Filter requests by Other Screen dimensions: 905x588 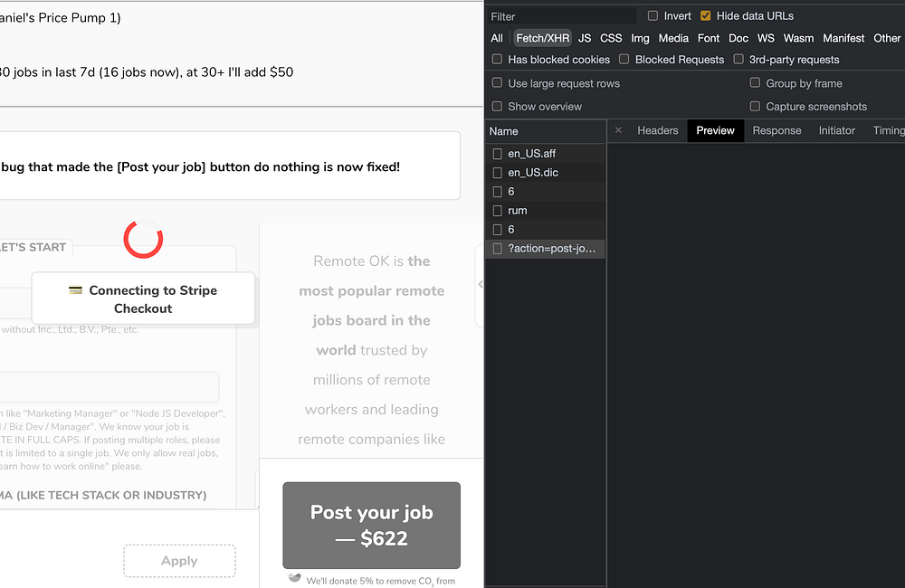887,38
